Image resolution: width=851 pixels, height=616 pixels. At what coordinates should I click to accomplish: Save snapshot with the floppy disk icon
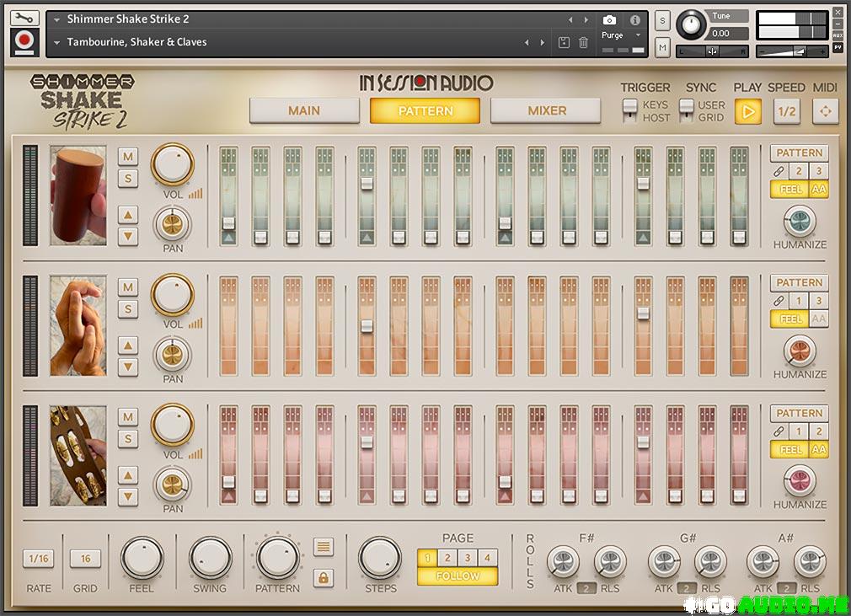tap(564, 42)
